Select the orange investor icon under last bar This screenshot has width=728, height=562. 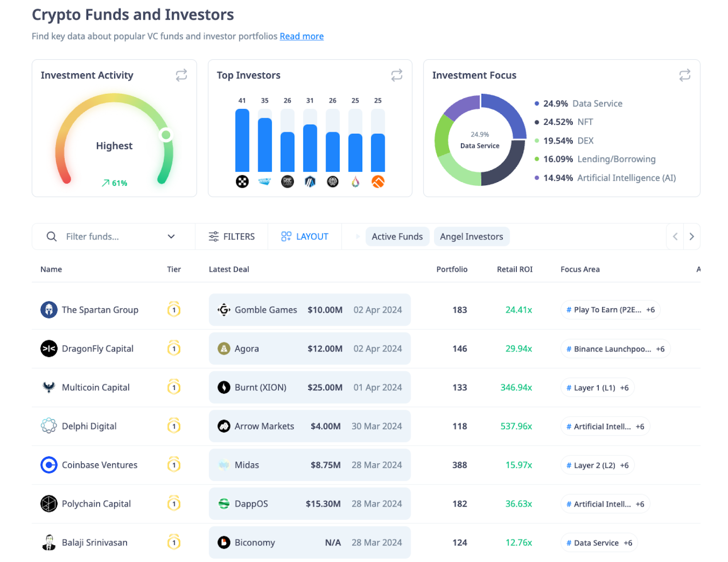(x=378, y=182)
